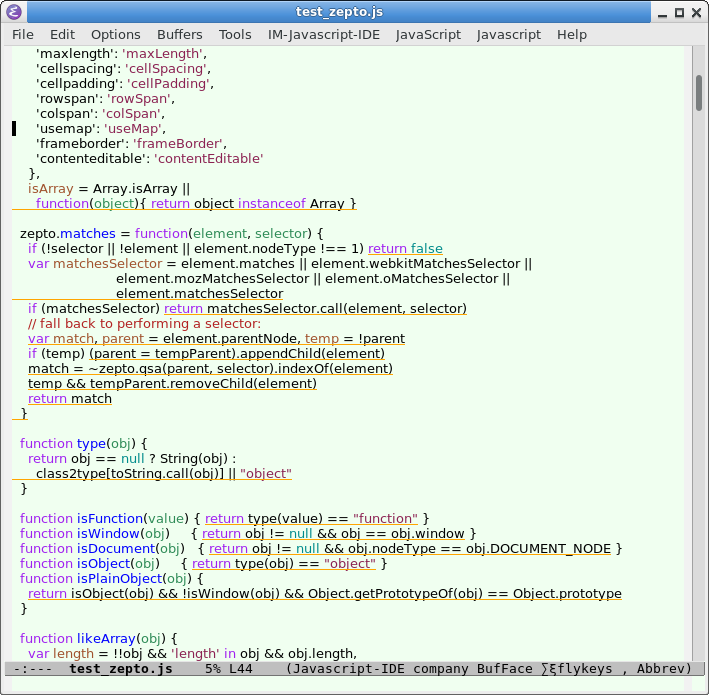
Task: Maximize the test_zepto.js window
Action: pyautogui.click(x=679, y=13)
